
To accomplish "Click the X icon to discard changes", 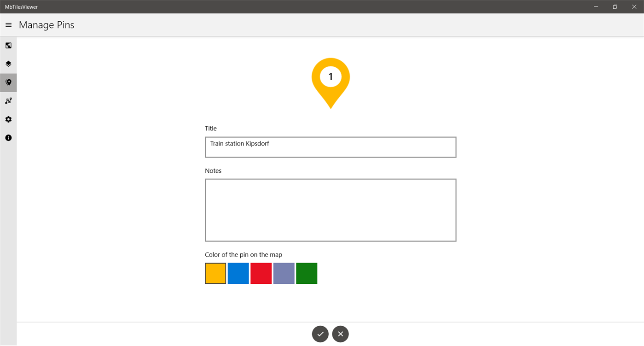I will click(x=340, y=334).
